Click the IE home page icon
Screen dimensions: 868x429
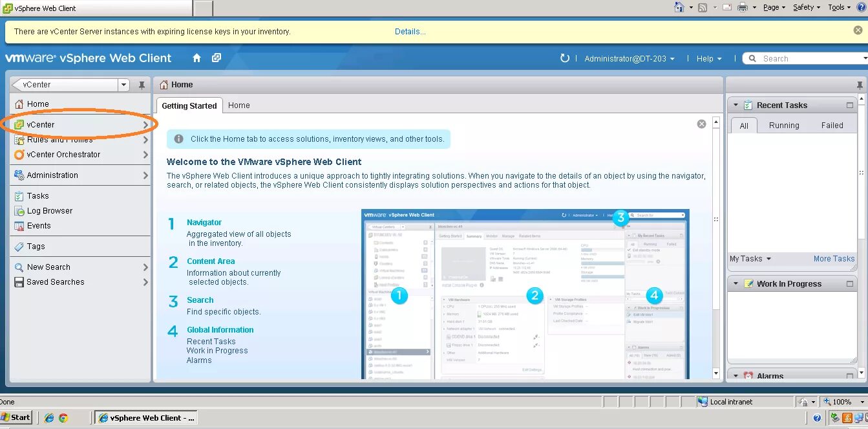tap(679, 7)
